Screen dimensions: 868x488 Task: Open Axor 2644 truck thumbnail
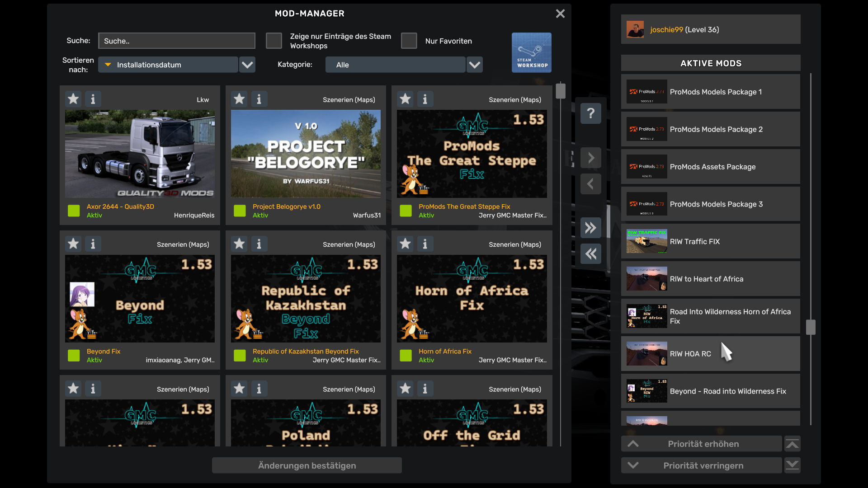[x=140, y=154]
